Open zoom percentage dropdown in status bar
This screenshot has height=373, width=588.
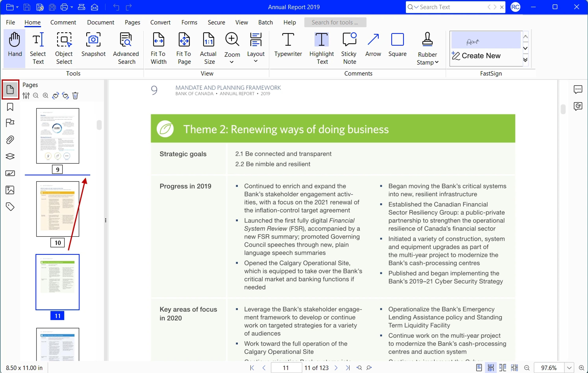point(569,368)
